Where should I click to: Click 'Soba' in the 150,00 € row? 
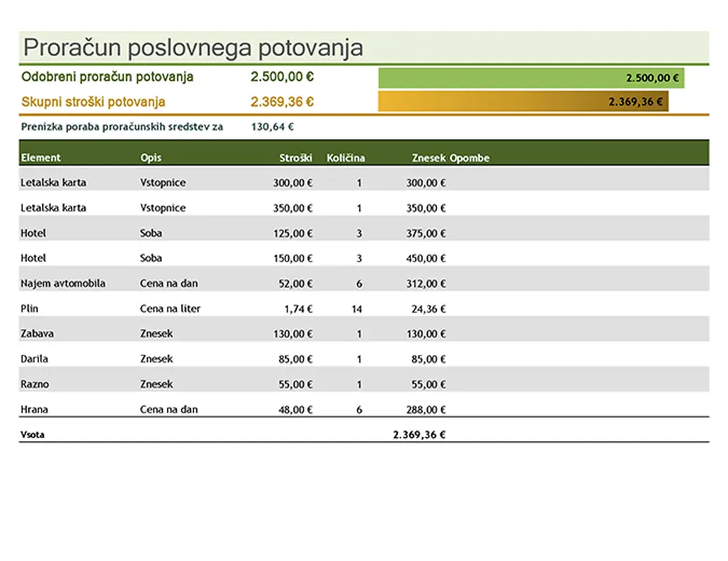click(151, 258)
